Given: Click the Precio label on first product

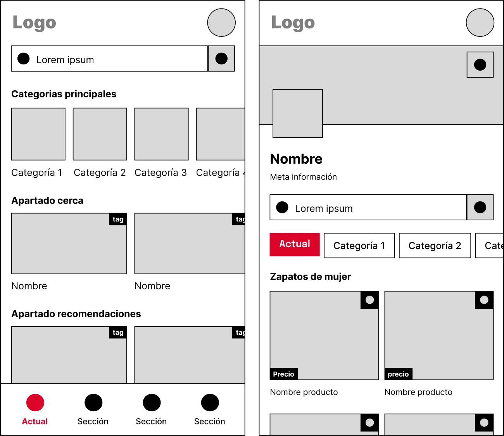Looking at the screenshot, I should click(283, 374).
